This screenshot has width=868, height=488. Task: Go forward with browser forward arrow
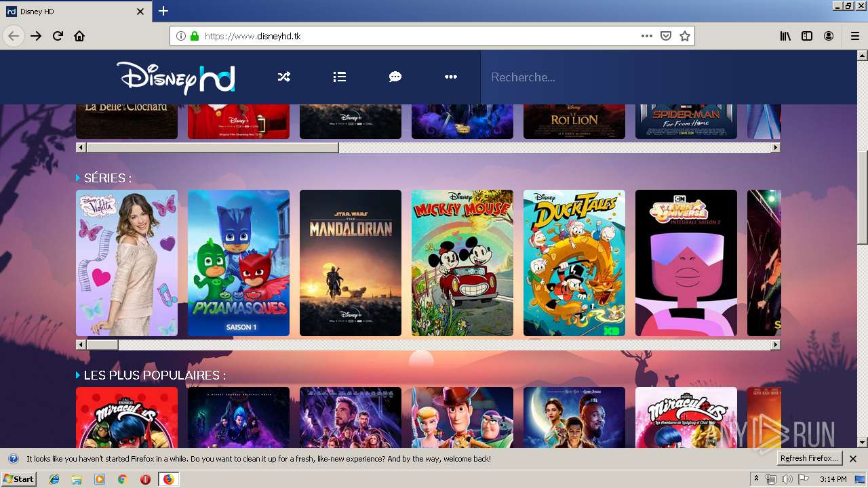pyautogui.click(x=36, y=36)
